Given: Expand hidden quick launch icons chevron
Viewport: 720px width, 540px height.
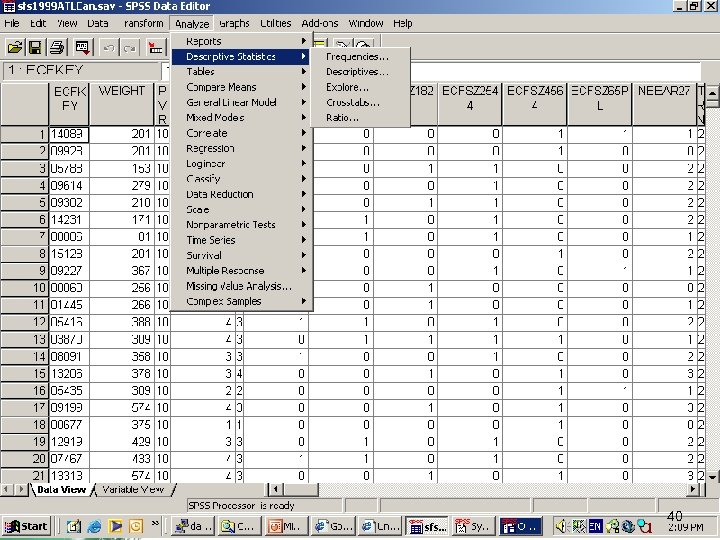Looking at the screenshot, I should (x=155, y=523).
